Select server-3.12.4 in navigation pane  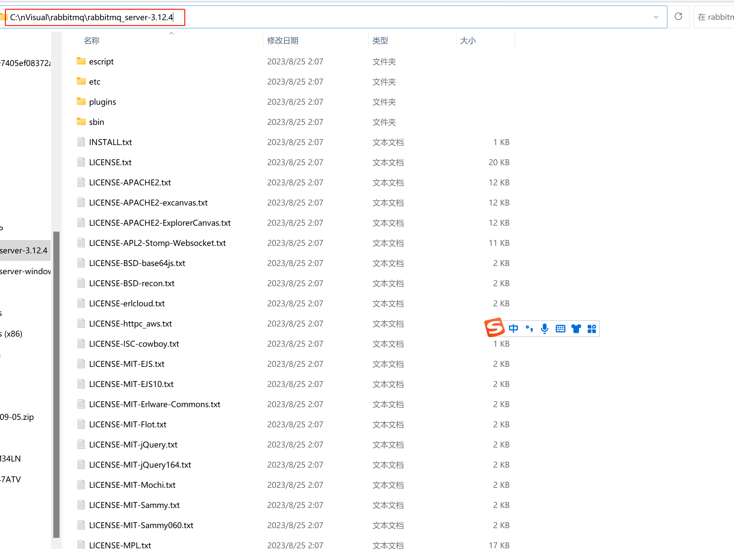(x=24, y=250)
